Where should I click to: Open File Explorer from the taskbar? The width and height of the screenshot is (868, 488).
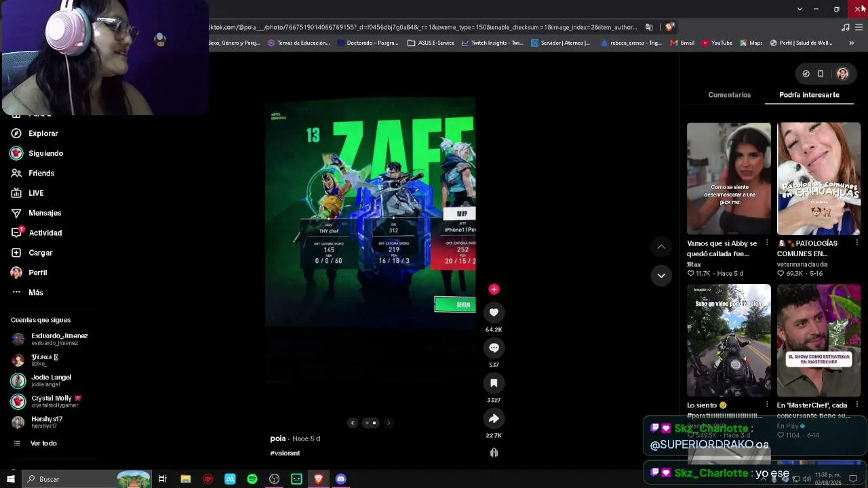(185, 479)
